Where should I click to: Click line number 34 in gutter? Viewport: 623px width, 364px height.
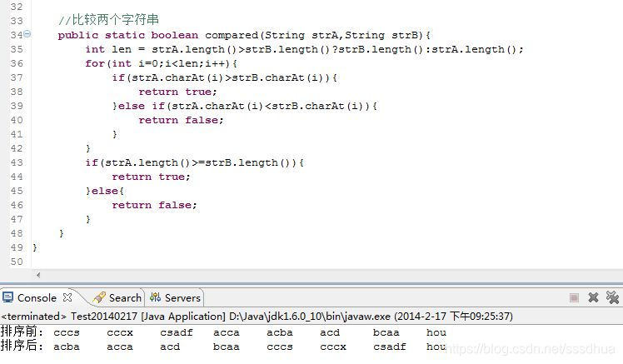coord(17,35)
